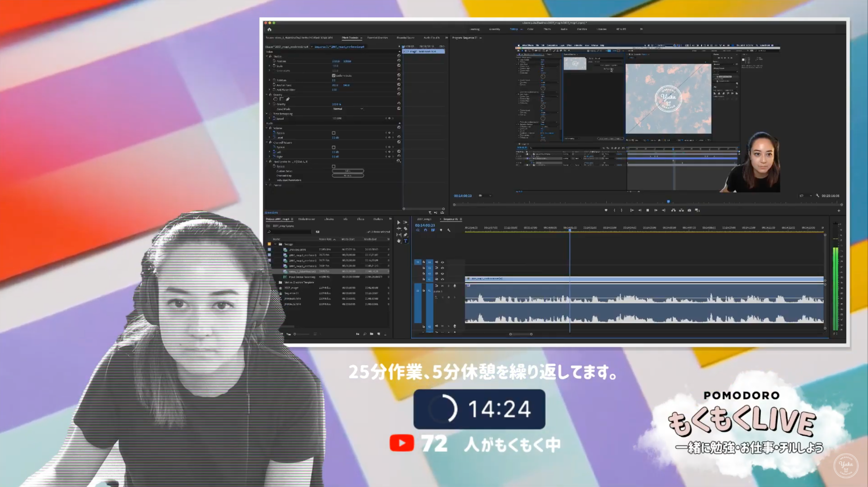
Task: Click Add Marker in Program Monitor
Action: point(606,210)
